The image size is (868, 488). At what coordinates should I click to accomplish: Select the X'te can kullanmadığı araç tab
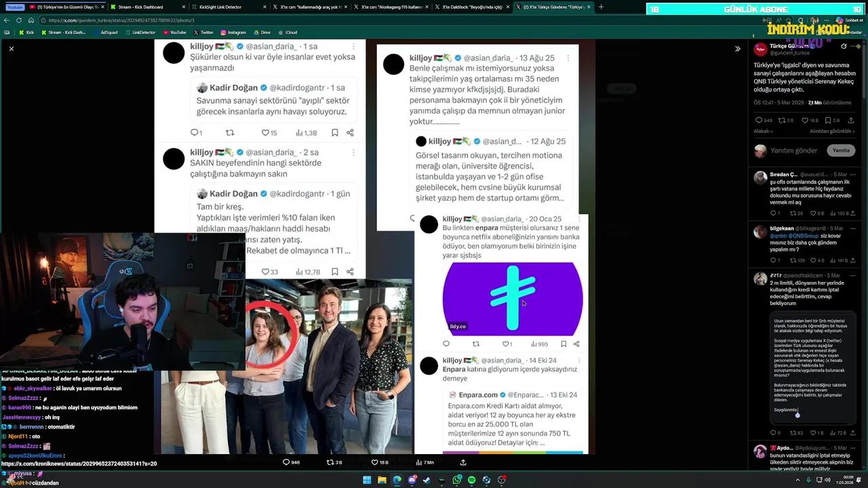pos(309,7)
